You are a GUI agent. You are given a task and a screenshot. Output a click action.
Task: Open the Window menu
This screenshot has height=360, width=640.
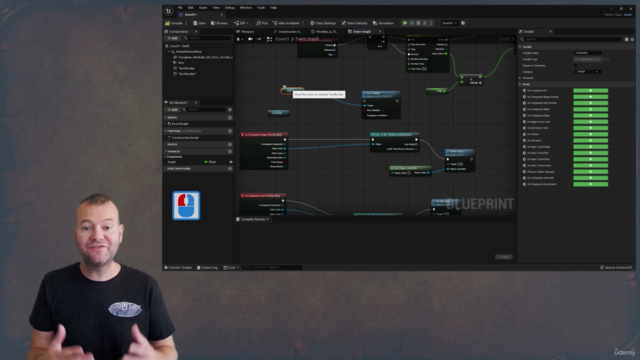click(246, 8)
